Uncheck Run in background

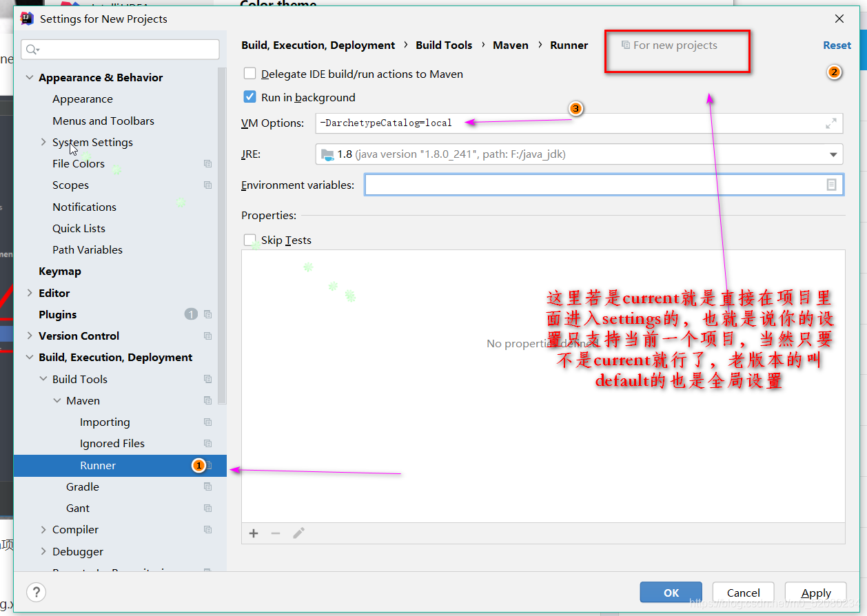click(249, 97)
